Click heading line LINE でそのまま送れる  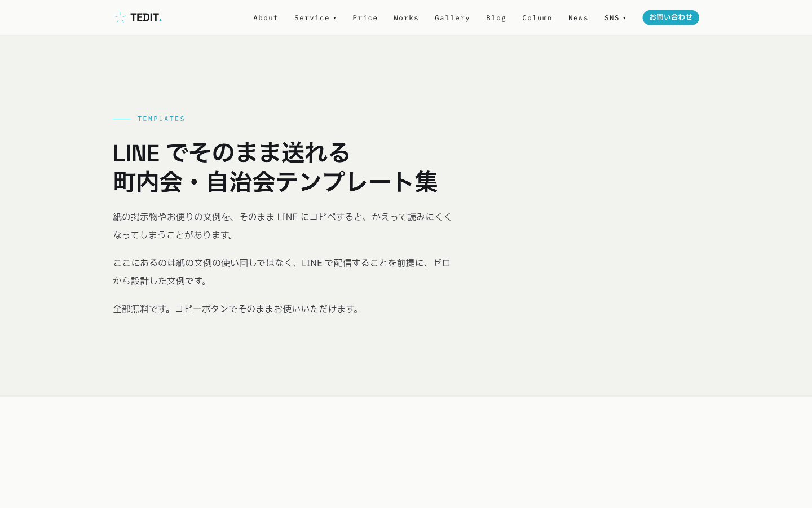click(x=231, y=152)
